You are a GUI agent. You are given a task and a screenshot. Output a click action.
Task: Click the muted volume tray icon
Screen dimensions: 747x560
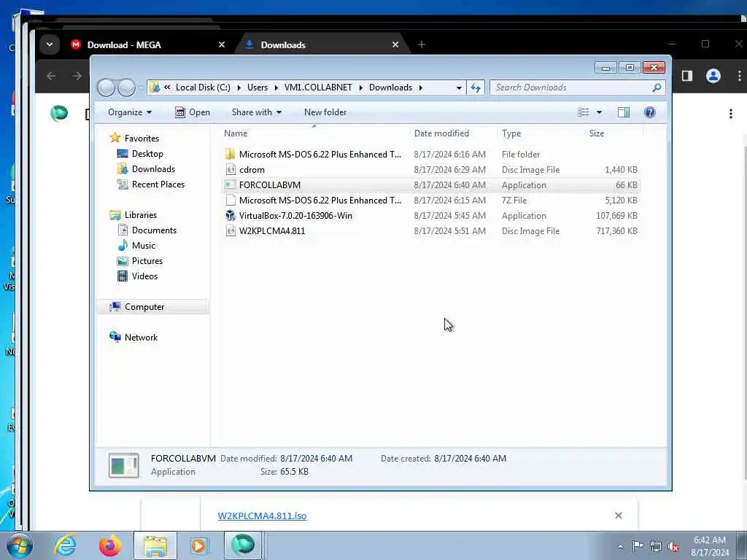(673, 547)
